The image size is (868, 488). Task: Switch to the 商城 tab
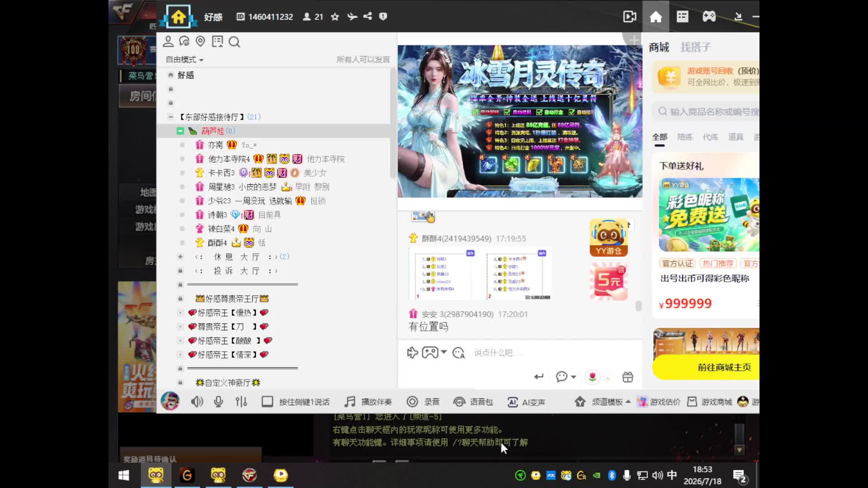[x=659, y=47]
